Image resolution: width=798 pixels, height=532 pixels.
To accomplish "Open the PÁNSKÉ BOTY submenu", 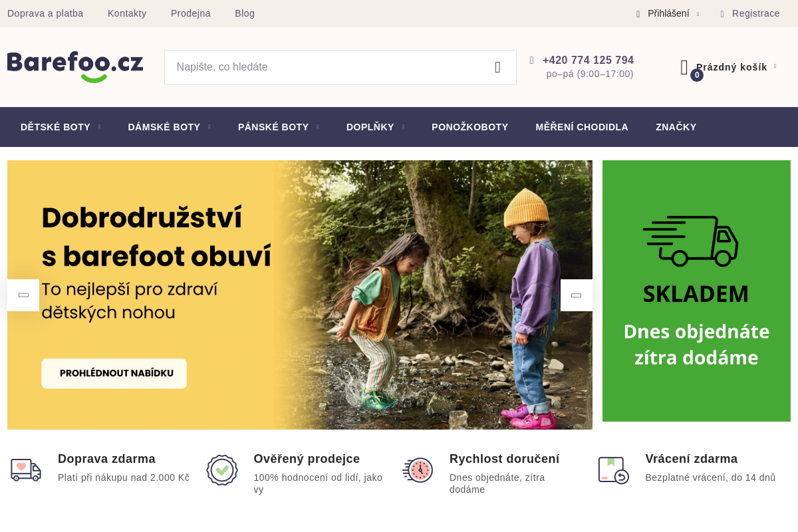I will [x=273, y=127].
